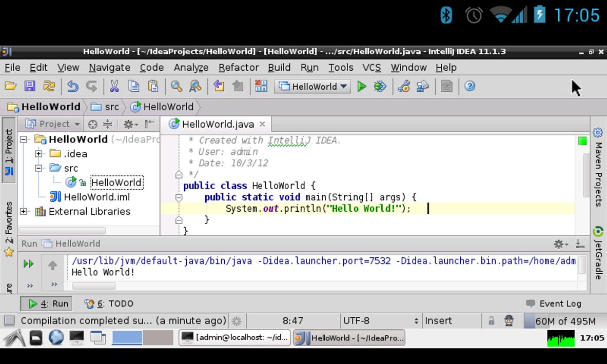The width and height of the screenshot is (607, 364).
Task: Click the Replace toolbar icon
Action: click(x=195, y=86)
